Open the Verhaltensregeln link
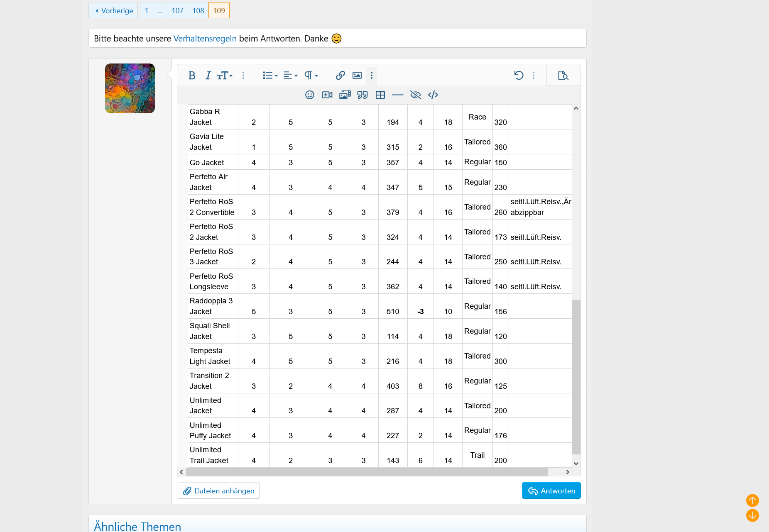Screen dimensions: 769x532 pyautogui.click(x=205, y=39)
